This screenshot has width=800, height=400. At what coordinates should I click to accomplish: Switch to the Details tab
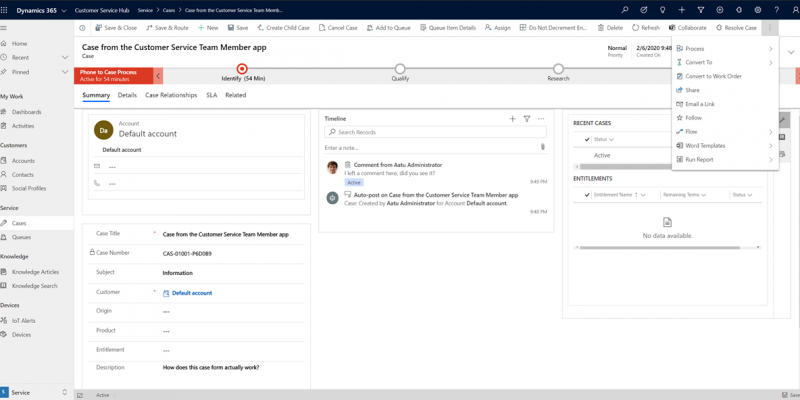coord(127,95)
